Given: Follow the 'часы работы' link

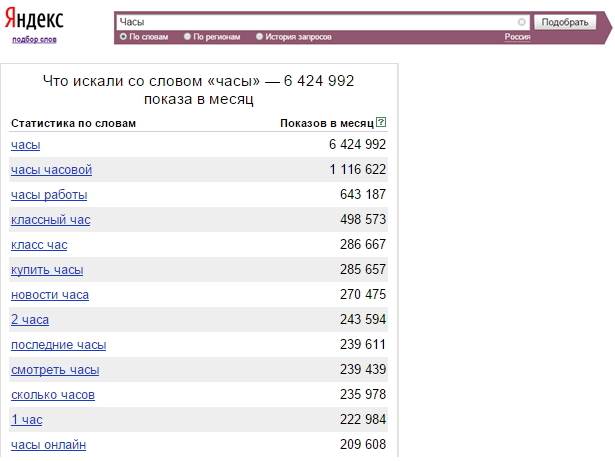Looking at the screenshot, I should pos(49,195).
